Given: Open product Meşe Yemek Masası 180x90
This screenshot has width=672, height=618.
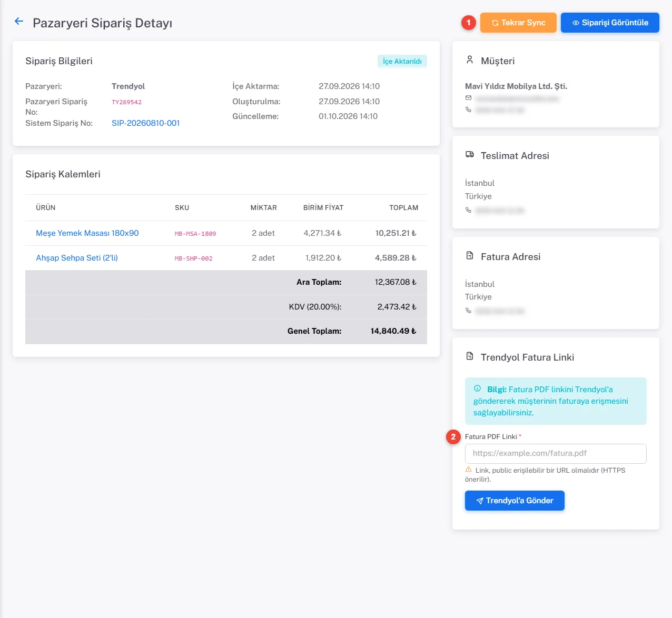Looking at the screenshot, I should point(87,233).
